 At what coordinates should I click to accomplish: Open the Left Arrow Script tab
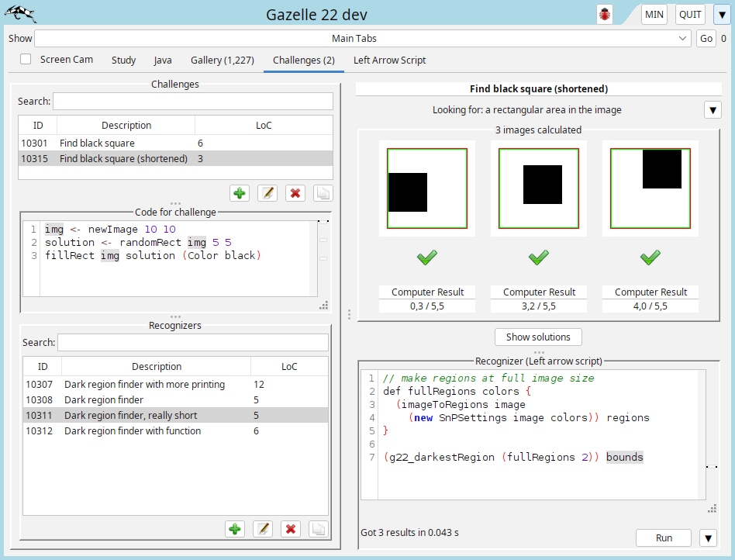coord(389,60)
